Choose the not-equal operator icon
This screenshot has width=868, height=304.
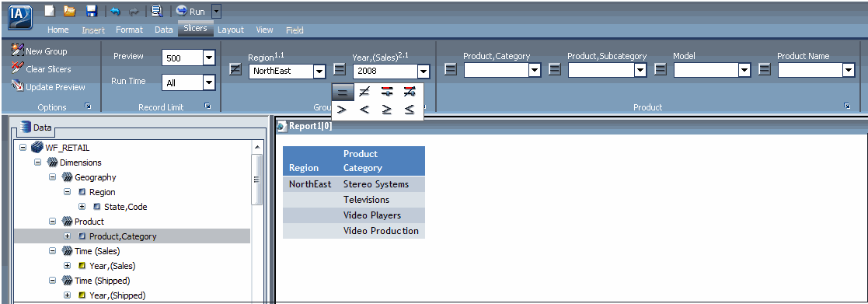(364, 93)
